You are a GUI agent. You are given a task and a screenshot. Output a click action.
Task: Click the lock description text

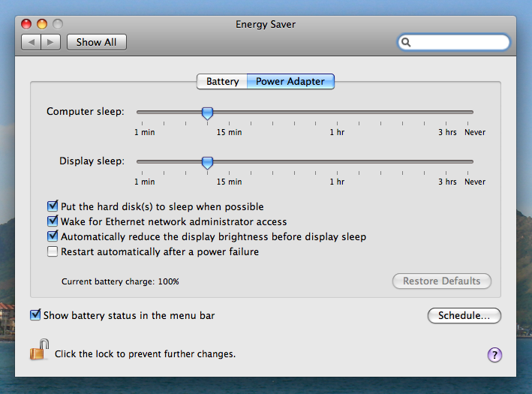[x=146, y=354]
